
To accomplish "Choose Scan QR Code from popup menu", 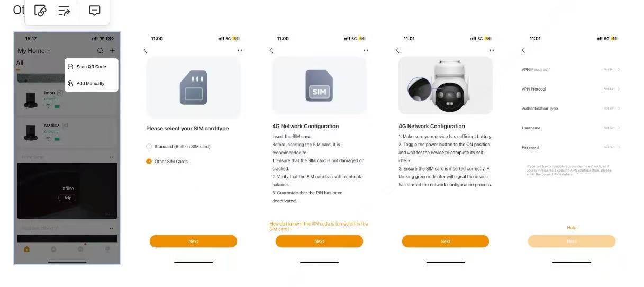I will (91, 67).
